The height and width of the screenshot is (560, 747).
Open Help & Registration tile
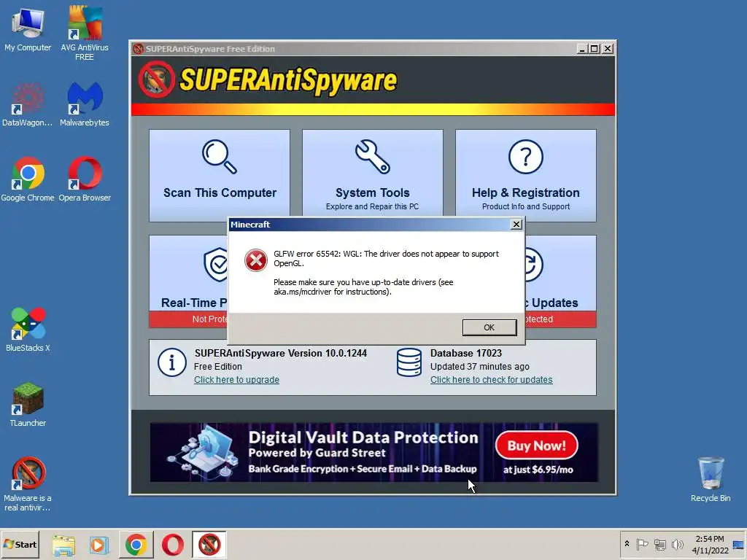pos(525,175)
